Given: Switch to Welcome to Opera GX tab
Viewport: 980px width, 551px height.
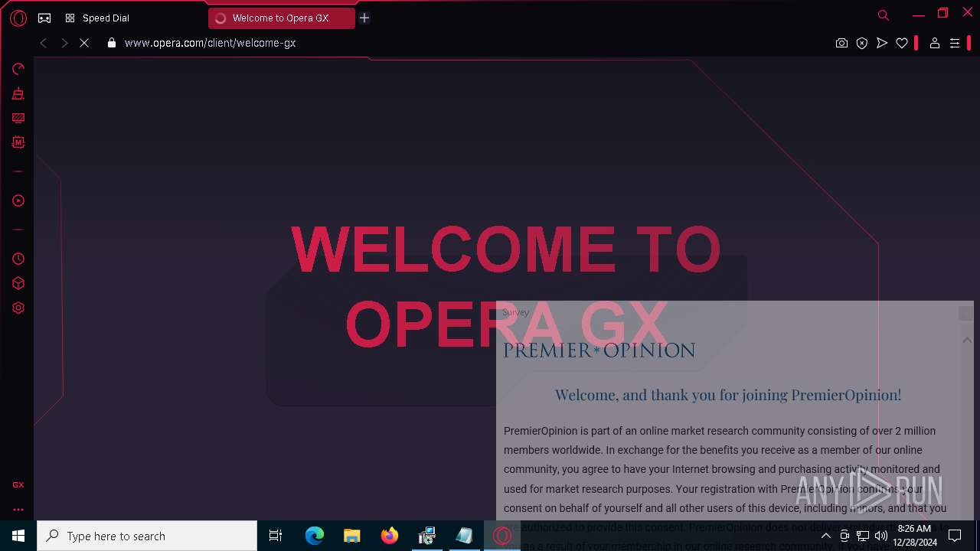Looking at the screenshot, I should (281, 18).
